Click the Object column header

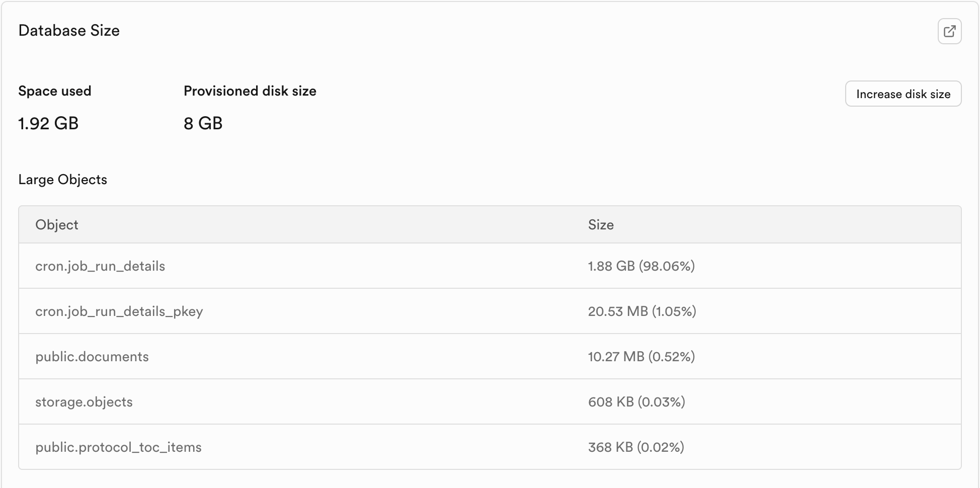(57, 225)
